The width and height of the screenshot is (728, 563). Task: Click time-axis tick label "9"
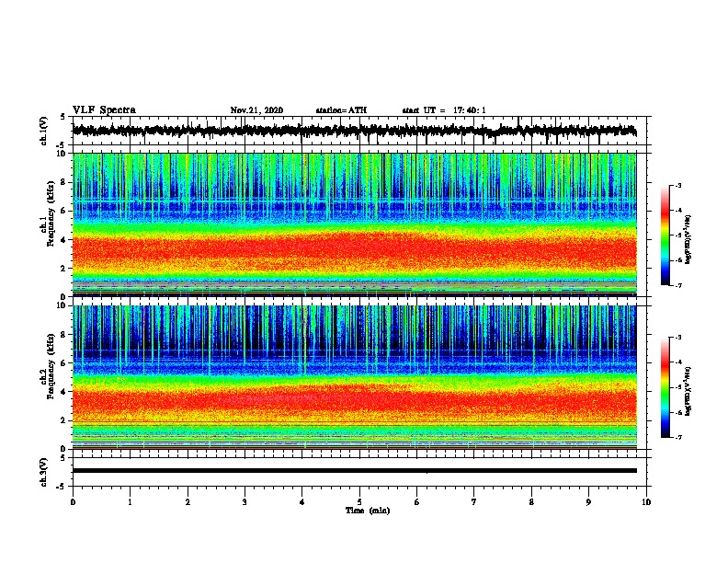click(x=588, y=501)
